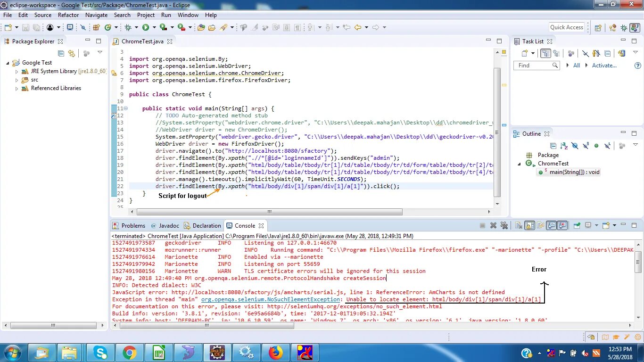
Task: Click the Open Task icon in the toolbar
Action: pos(212,27)
